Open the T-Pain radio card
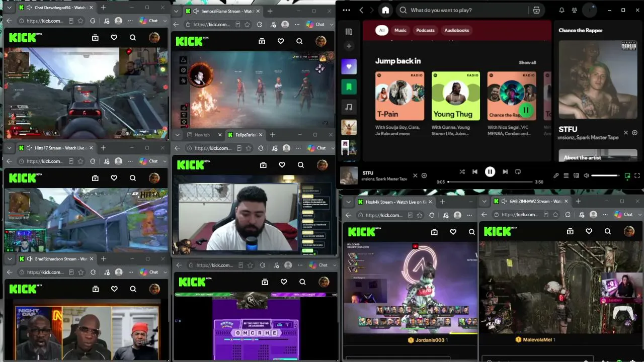This screenshot has width=644, height=362. tap(399, 104)
